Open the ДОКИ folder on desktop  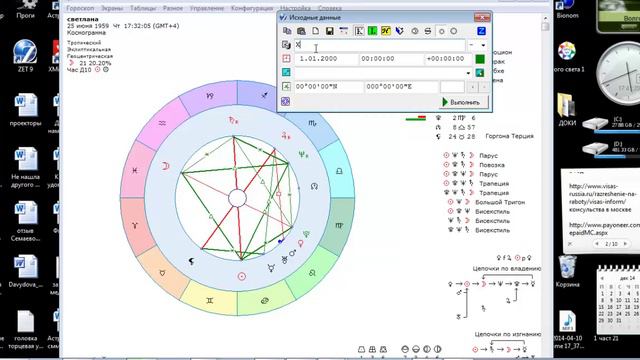click(x=567, y=109)
